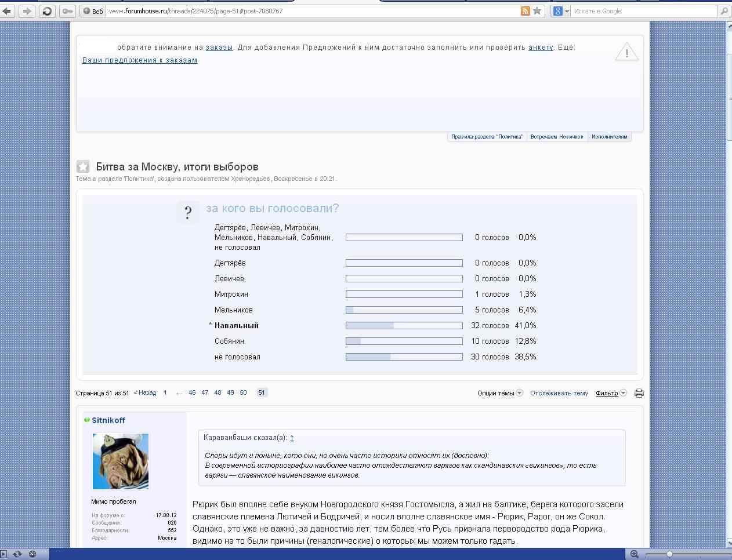Click the magnifier search icon in Google box
Screen dimensions: 732x560
click(724, 11)
